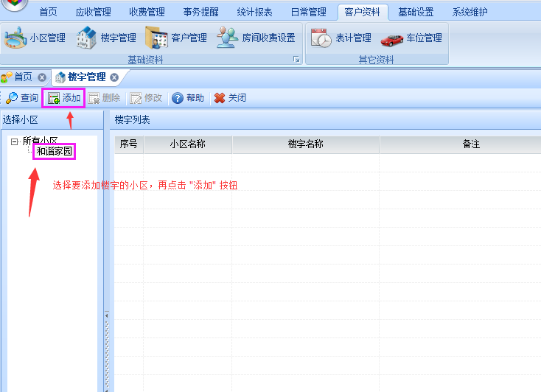Open the 首页 ribbon menu tab
This screenshot has width=541, height=392.
(x=48, y=12)
